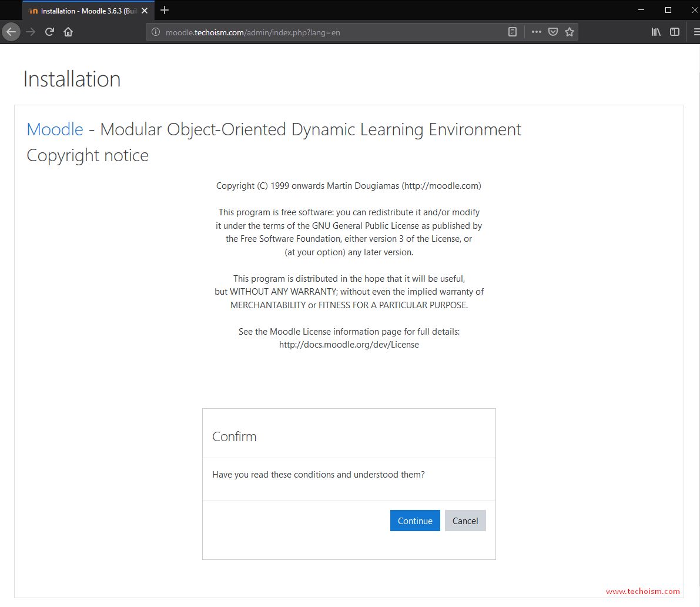The image size is (700, 607).
Task: Open the page actions three-dots menu
Action: click(x=536, y=32)
